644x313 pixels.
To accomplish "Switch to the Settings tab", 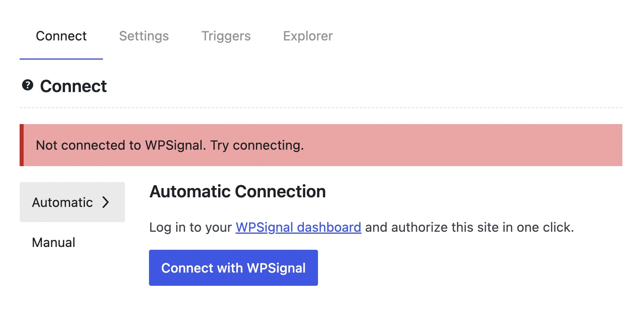I will [144, 36].
